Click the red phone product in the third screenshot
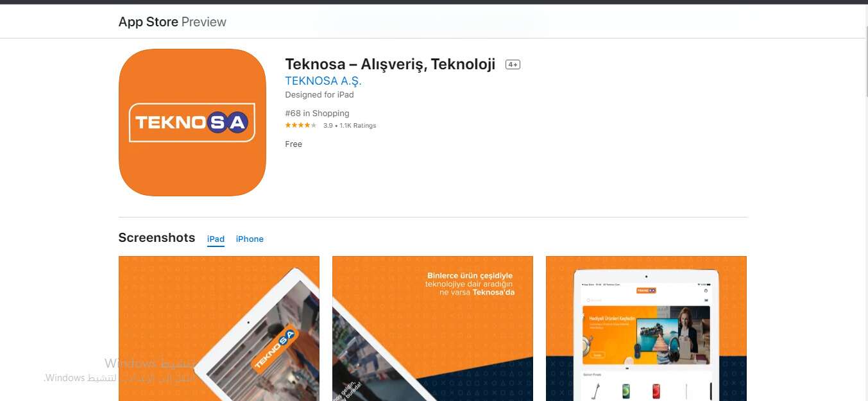Viewport: 868px width, 401px height. [656, 391]
